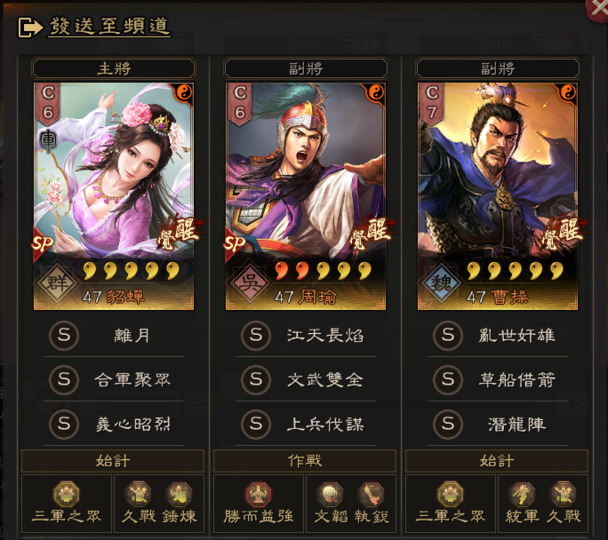Screen dimensions: 608x540
Task: Click the 執銳 trait icon
Action: 371,494
